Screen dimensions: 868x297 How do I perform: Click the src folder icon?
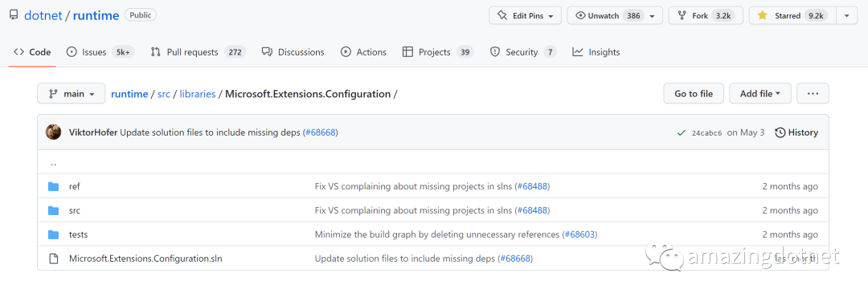[x=53, y=210]
